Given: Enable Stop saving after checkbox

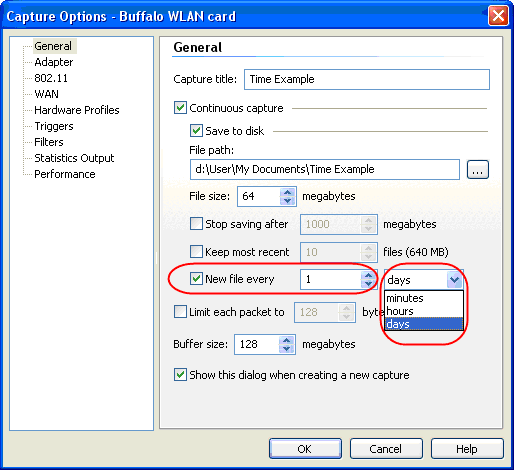Looking at the screenshot, I should click(x=196, y=224).
